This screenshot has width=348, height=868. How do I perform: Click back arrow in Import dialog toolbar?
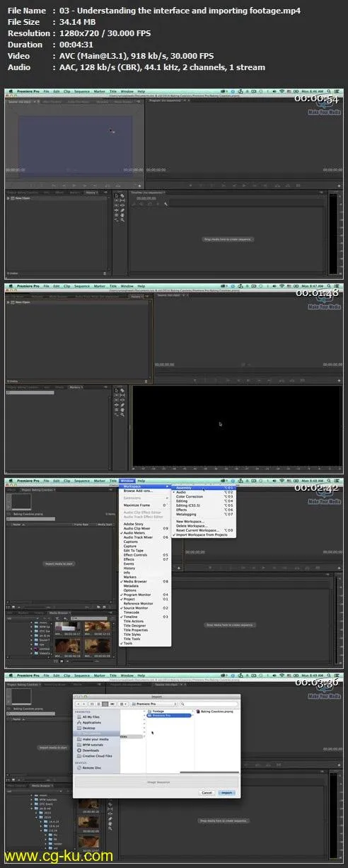79,704
